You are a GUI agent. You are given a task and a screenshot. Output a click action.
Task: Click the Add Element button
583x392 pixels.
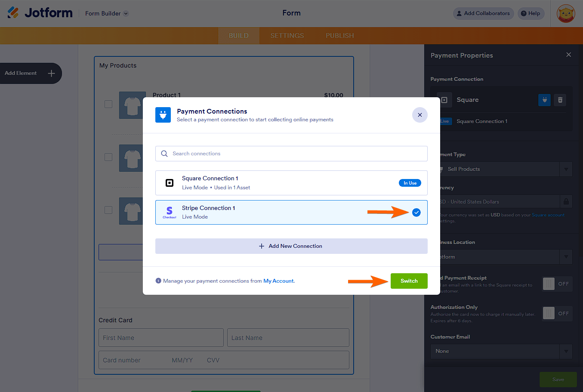click(31, 73)
